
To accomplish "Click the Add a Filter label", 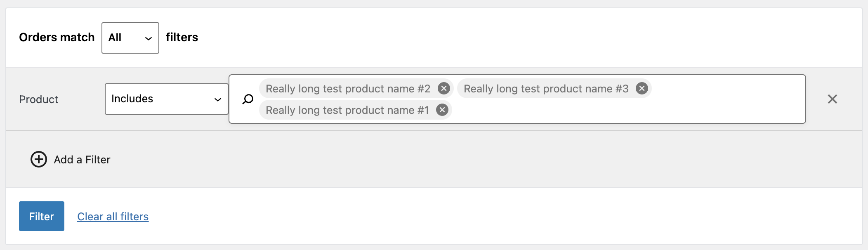I will click(81, 159).
